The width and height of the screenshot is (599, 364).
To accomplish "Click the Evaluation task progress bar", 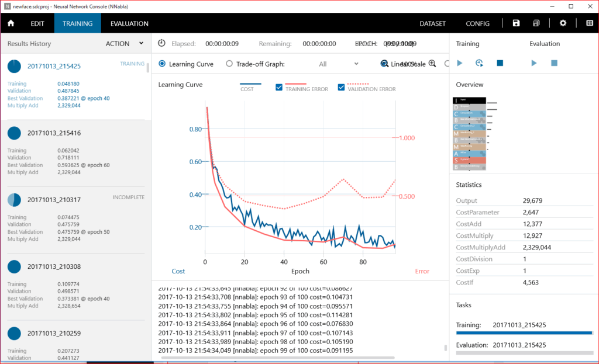I will pos(524,353).
